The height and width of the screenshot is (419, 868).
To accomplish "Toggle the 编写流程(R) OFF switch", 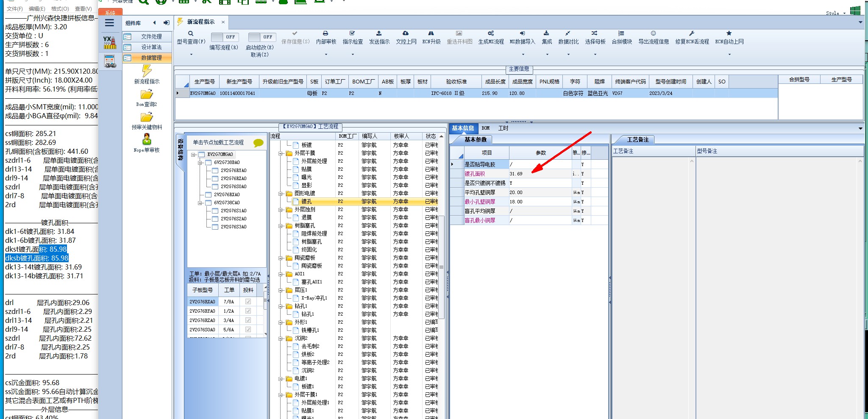I will point(225,37).
